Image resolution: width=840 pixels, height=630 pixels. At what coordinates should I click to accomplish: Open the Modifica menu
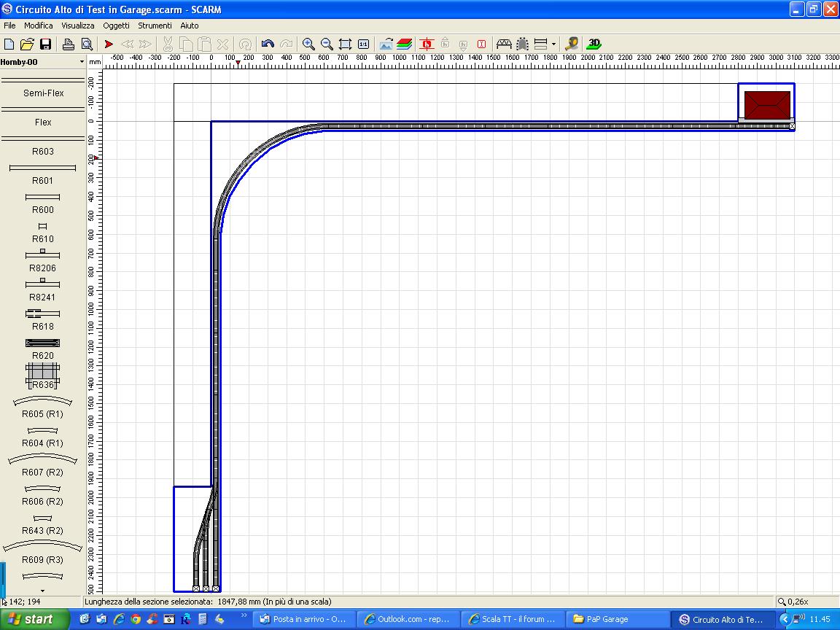(38, 26)
